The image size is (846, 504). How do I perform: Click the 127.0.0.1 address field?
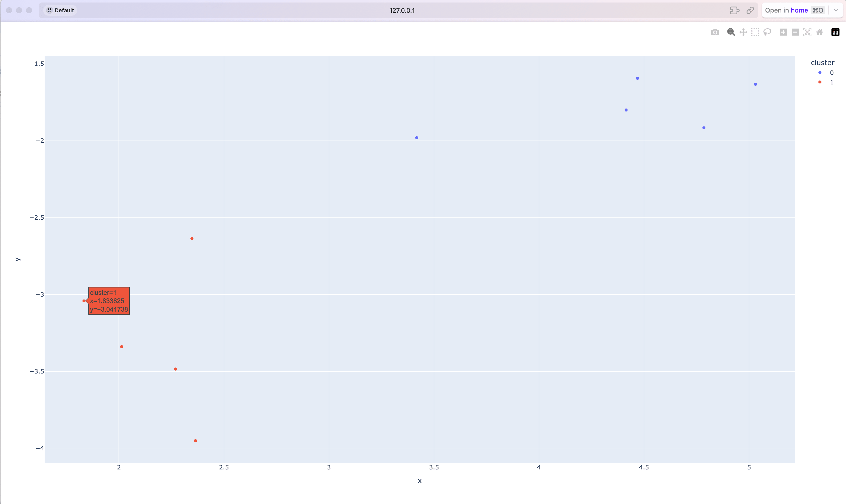coord(402,10)
